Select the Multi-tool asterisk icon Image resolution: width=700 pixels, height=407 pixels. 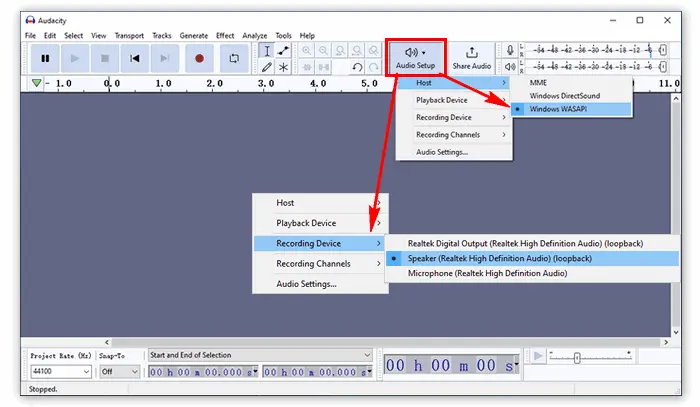click(x=283, y=67)
